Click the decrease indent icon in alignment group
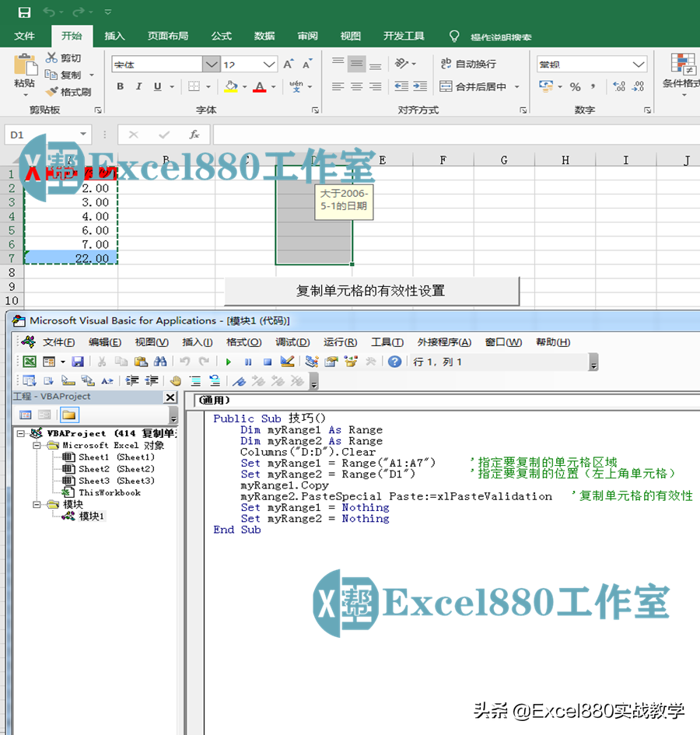Viewport: 700px width, 735px height. pos(401,86)
